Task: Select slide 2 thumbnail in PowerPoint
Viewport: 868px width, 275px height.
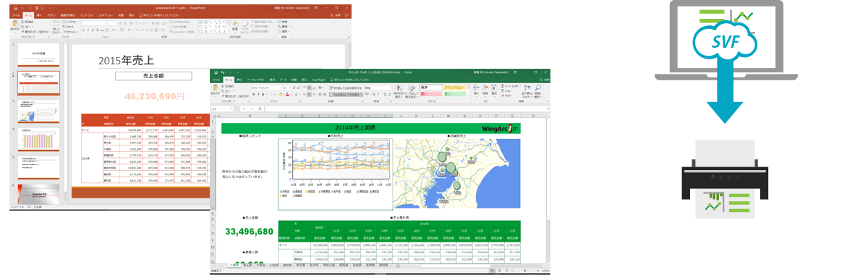Action: (39, 84)
